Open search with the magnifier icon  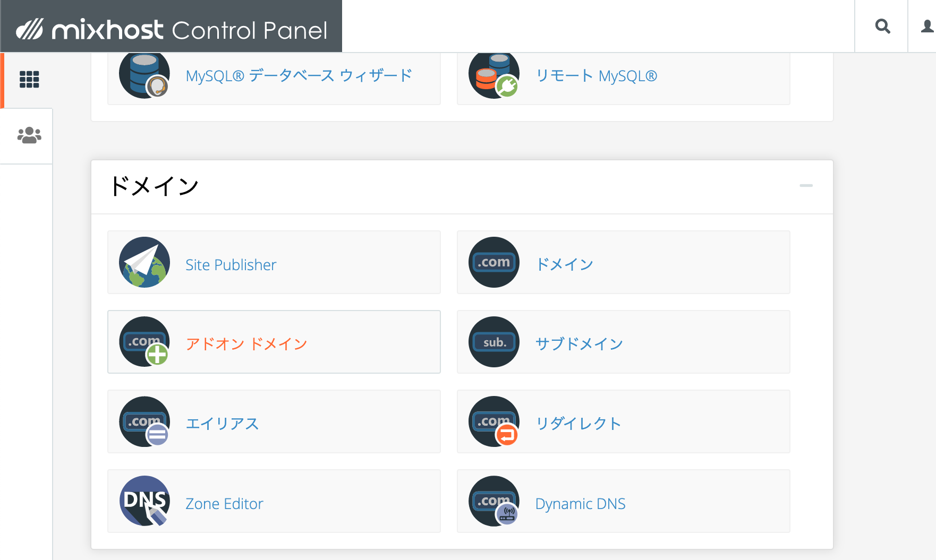click(x=882, y=26)
